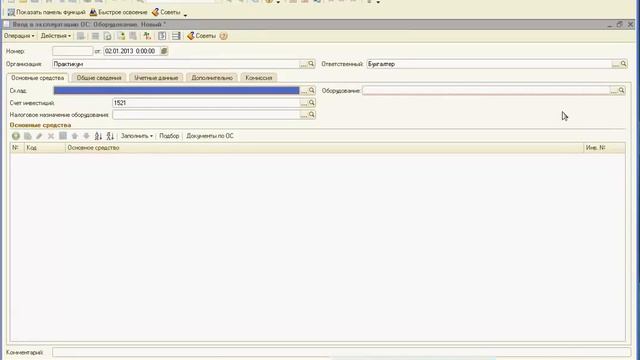Open selection list for Оборудование (ellipsis button)
Screen dimensions: 640x360
pyautogui.click(x=613, y=91)
